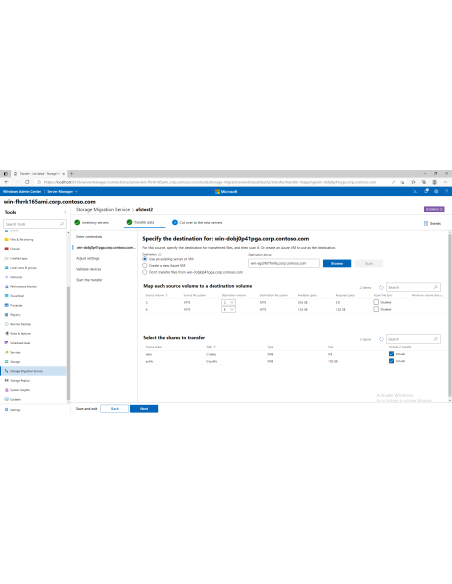452x584 pixels.
Task: Click the Destination device text field
Action: tap(284, 263)
